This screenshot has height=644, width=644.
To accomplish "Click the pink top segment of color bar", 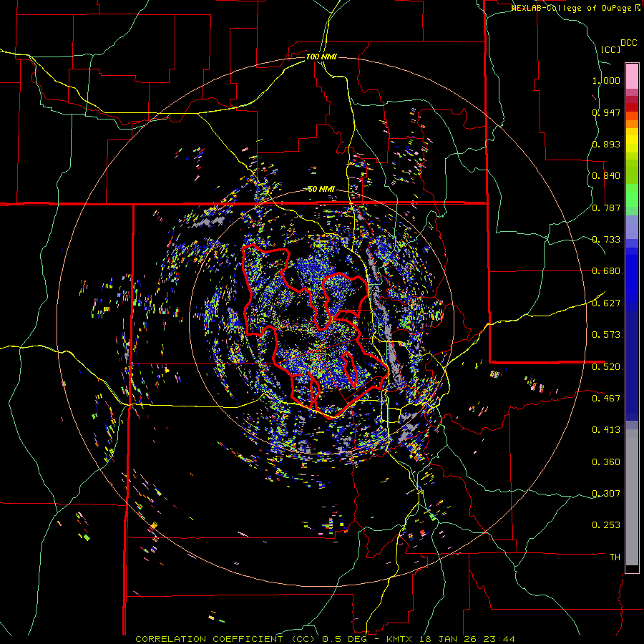I will [x=632, y=76].
